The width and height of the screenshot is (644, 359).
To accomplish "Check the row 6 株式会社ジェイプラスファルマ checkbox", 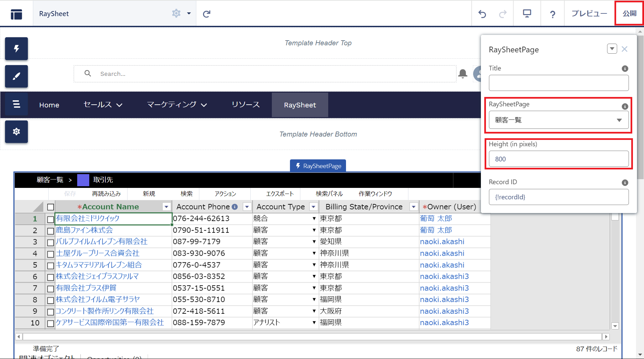I will (x=51, y=277).
